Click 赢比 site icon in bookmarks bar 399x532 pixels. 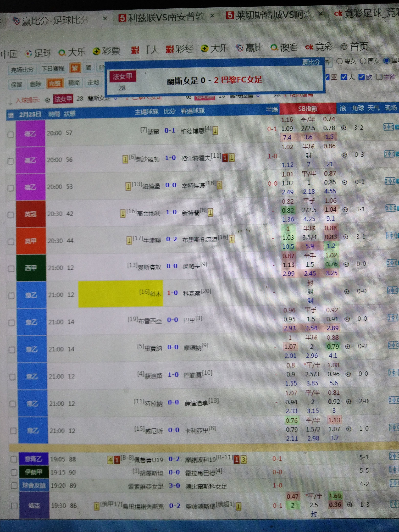point(240,48)
